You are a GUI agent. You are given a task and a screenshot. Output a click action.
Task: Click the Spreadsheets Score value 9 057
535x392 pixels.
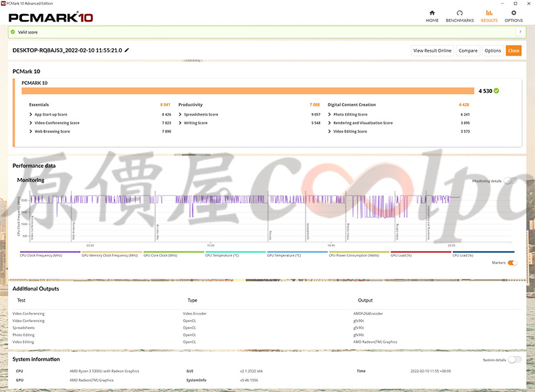(x=316, y=114)
